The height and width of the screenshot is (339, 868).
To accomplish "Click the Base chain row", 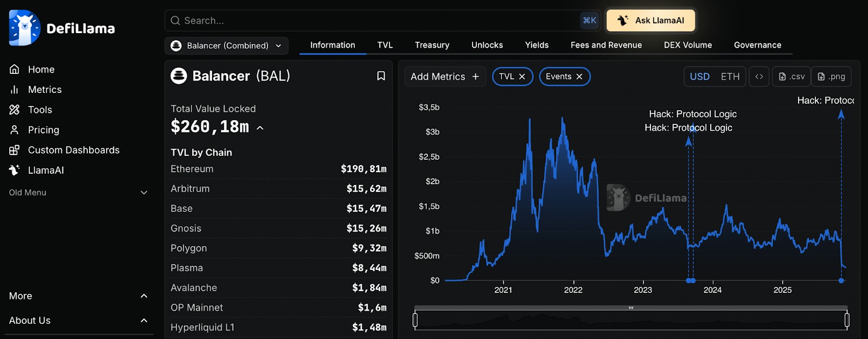I will [278, 209].
